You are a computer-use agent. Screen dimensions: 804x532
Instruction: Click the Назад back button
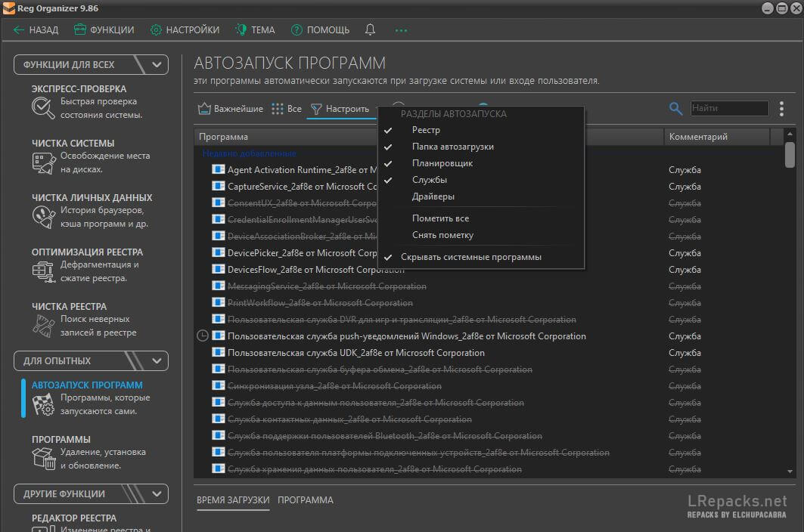click(36, 30)
